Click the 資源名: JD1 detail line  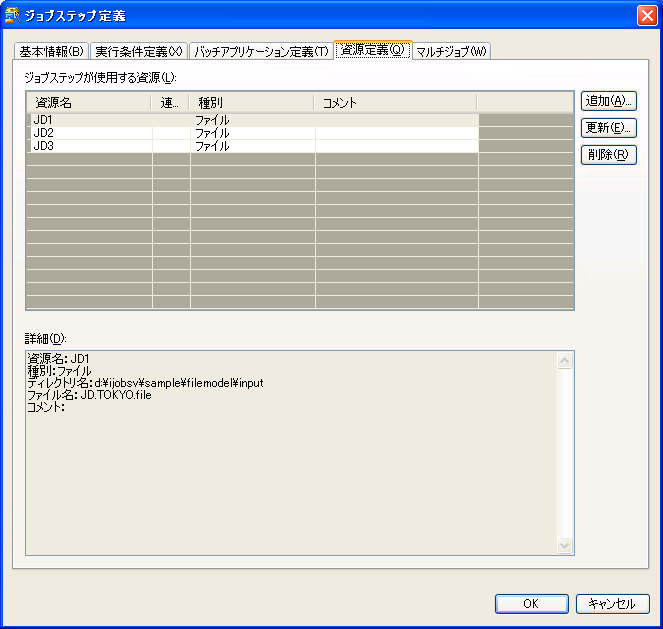(x=58, y=359)
